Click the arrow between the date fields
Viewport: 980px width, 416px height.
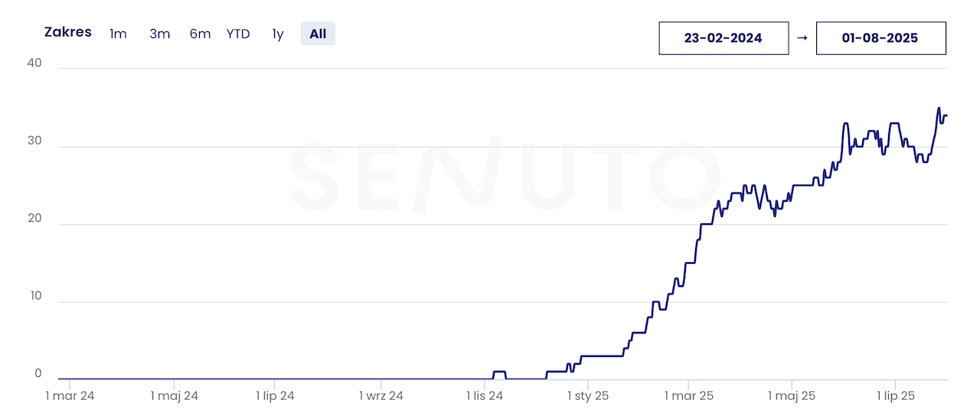[802, 38]
